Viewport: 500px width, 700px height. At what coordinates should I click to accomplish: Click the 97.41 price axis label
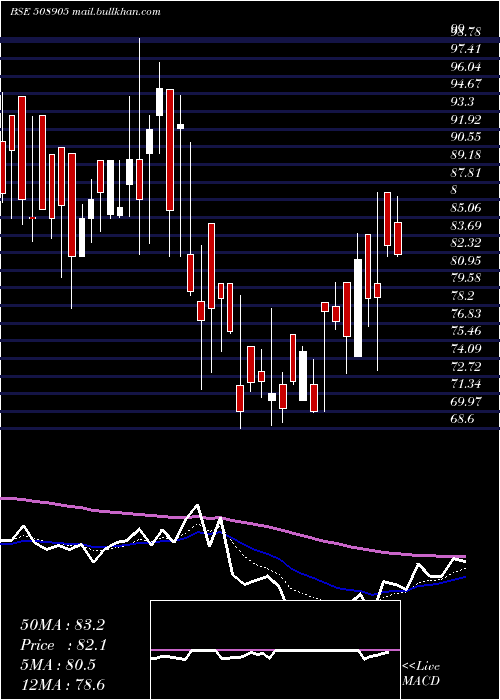[467, 49]
